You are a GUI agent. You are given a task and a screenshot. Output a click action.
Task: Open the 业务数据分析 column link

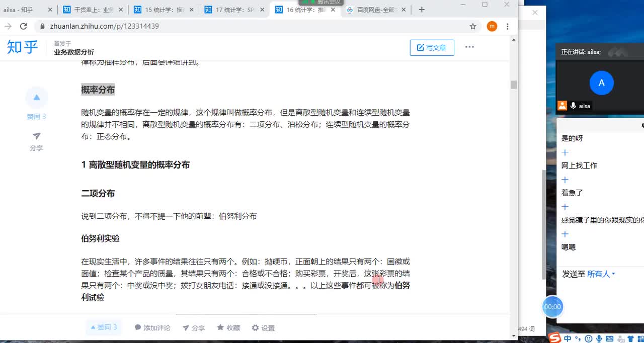pyautogui.click(x=74, y=52)
